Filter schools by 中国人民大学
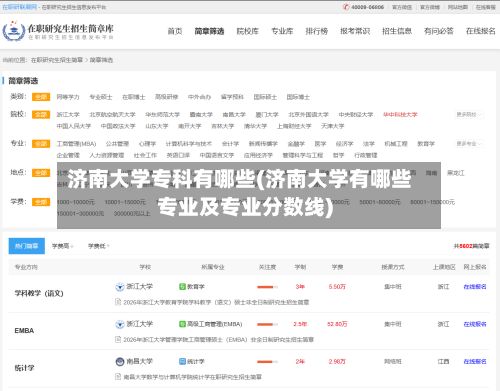Screen dimensions: 500x391 pyautogui.click(x=74, y=126)
